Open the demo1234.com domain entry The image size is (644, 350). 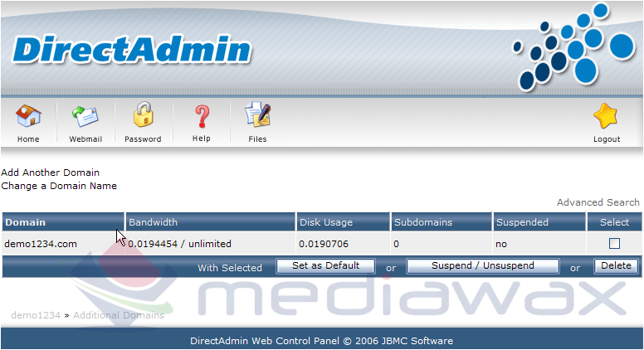[x=41, y=244]
